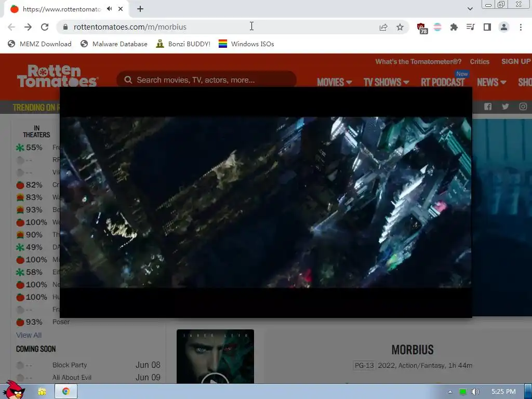532x399 pixels.
Task: Open the Extensions puzzle piece icon
Action: [x=454, y=27]
